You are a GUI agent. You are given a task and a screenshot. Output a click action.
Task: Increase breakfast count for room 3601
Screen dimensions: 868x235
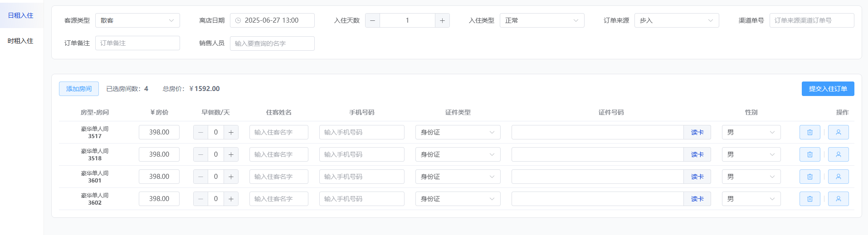(x=231, y=177)
